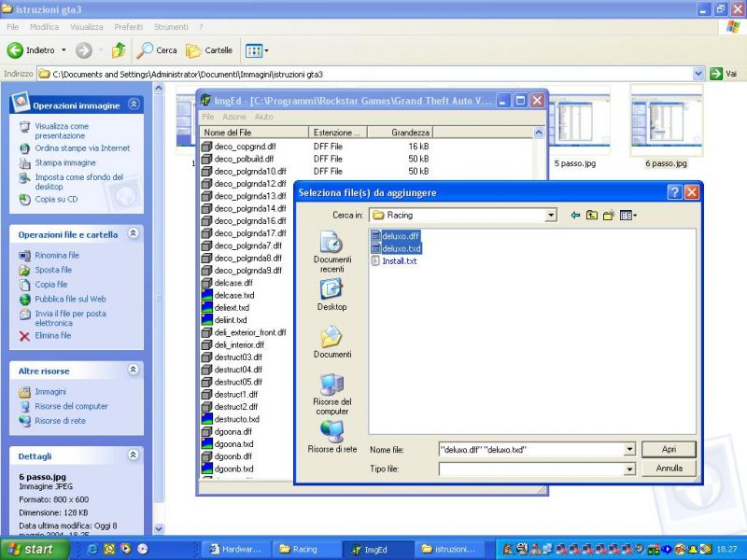Click the green Up folder icon in Explorer
747x560 pixels.
point(119,50)
